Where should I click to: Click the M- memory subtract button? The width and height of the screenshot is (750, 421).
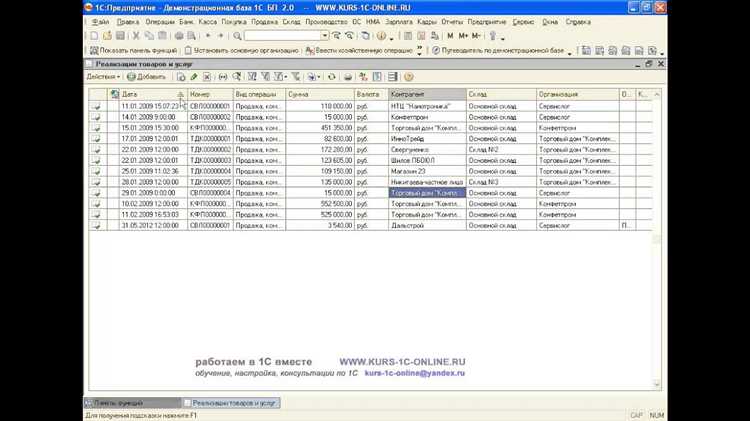476,36
